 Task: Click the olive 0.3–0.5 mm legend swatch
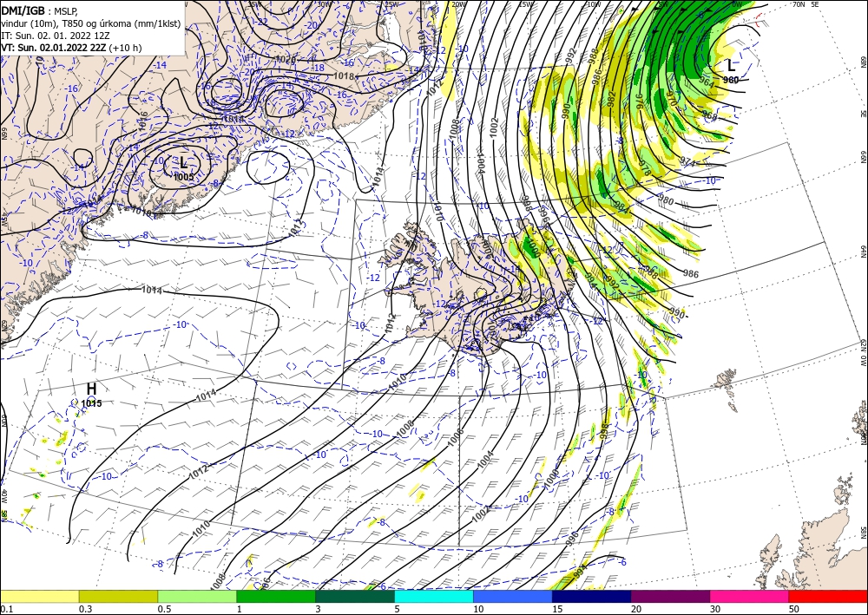pyautogui.click(x=118, y=596)
